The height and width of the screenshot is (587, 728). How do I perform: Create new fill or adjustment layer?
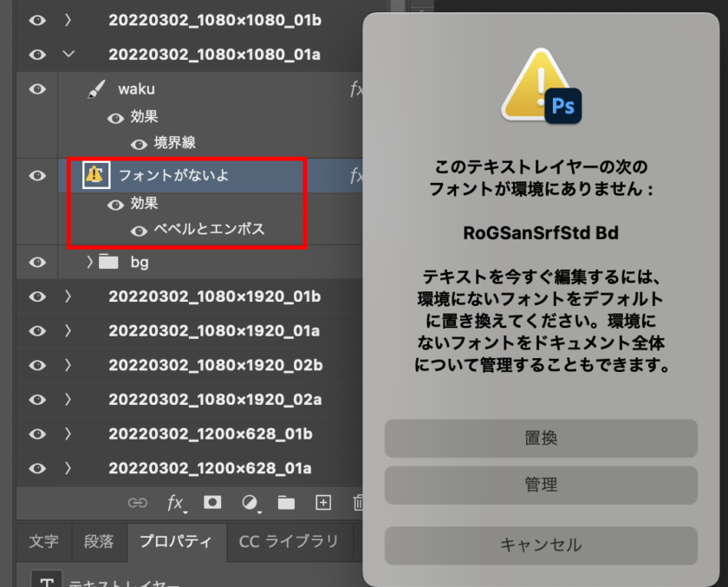pyautogui.click(x=250, y=502)
